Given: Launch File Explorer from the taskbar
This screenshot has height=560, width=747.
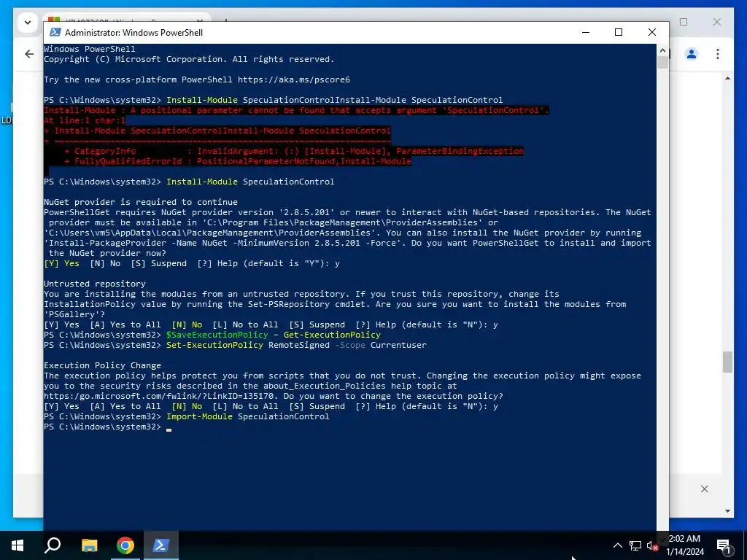Looking at the screenshot, I should 89,545.
